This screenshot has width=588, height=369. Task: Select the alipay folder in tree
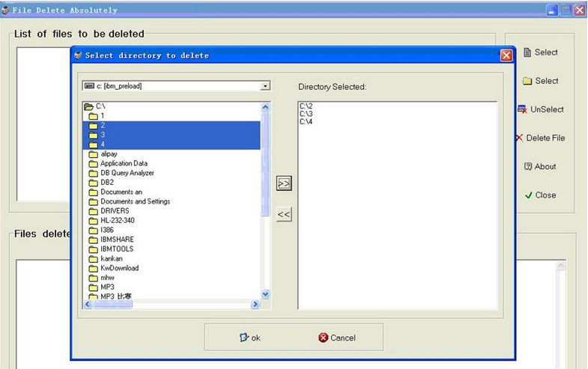click(109, 154)
